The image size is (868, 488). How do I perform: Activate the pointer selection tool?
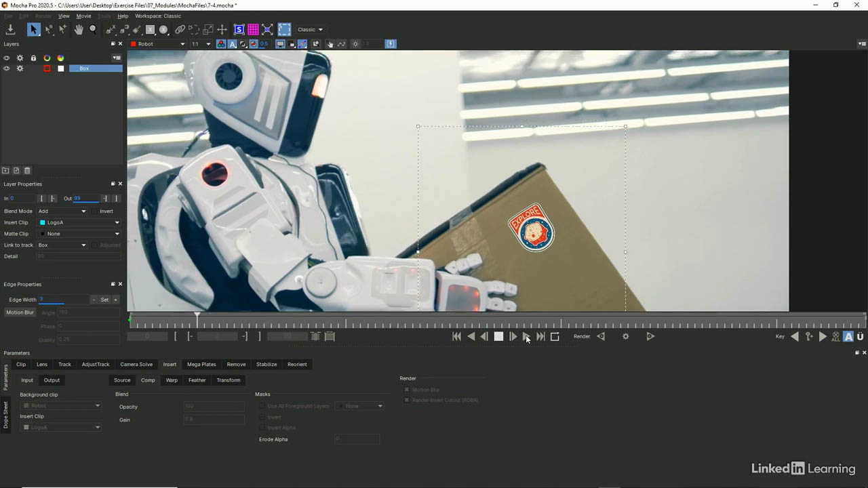33,30
